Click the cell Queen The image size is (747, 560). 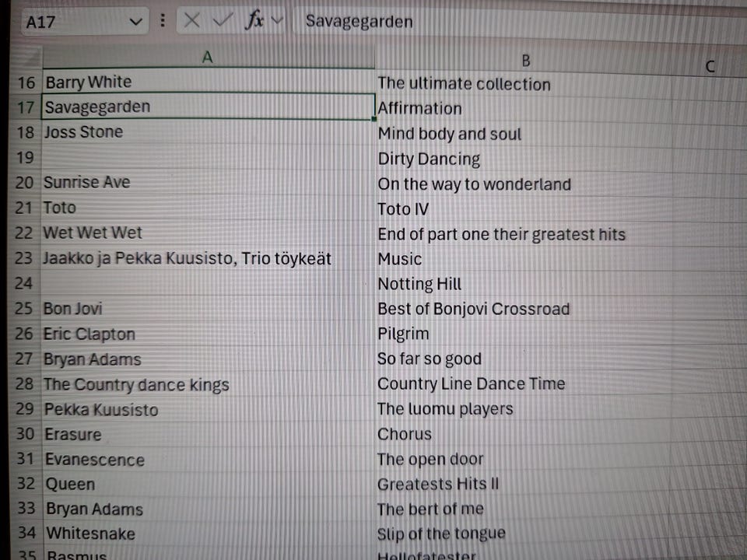click(x=209, y=485)
